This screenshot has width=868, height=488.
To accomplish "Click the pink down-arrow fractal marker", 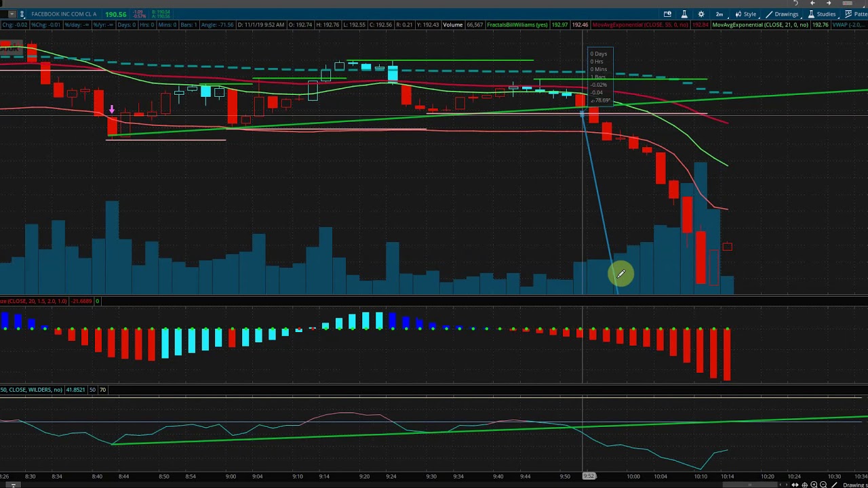I will point(112,109).
